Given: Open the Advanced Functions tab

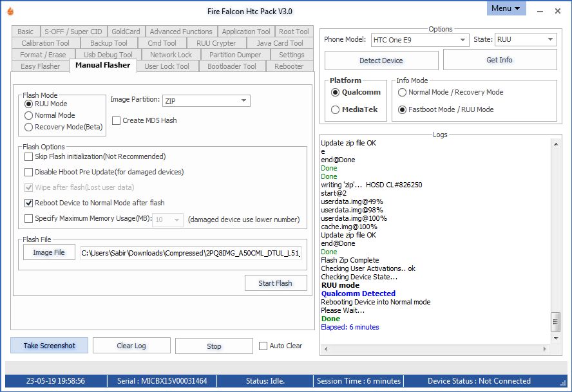Looking at the screenshot, I should 181,32.
